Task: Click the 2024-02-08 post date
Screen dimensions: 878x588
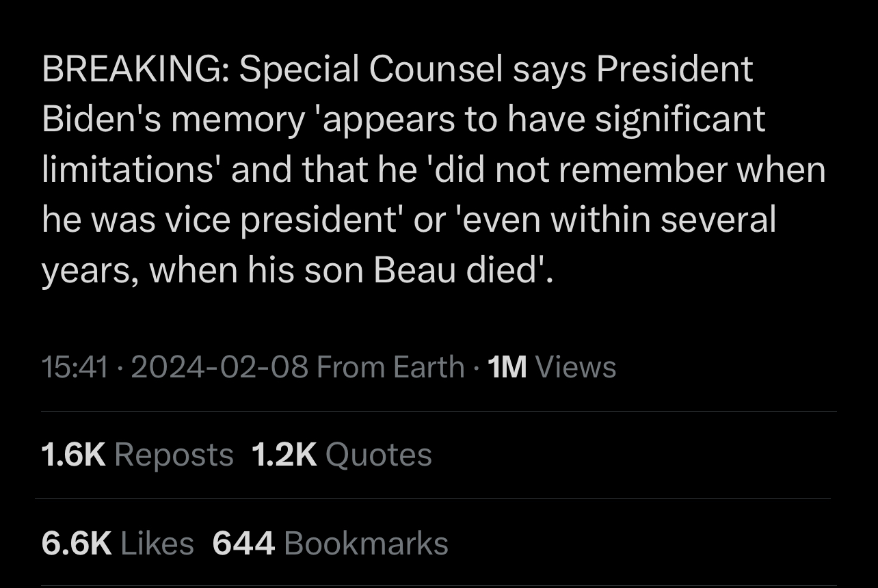Action: click(x=219, y=367)
